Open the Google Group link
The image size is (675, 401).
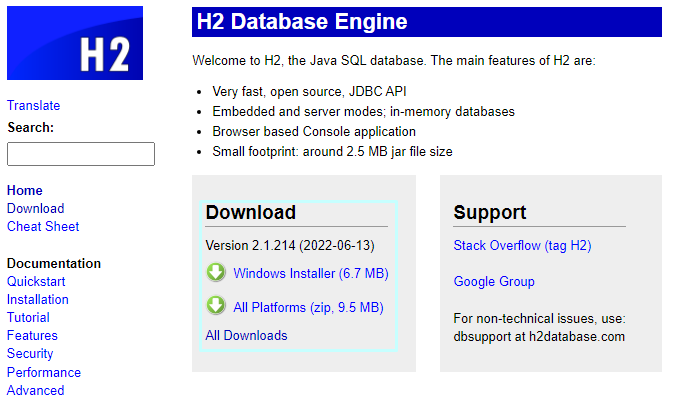[494, 281]
